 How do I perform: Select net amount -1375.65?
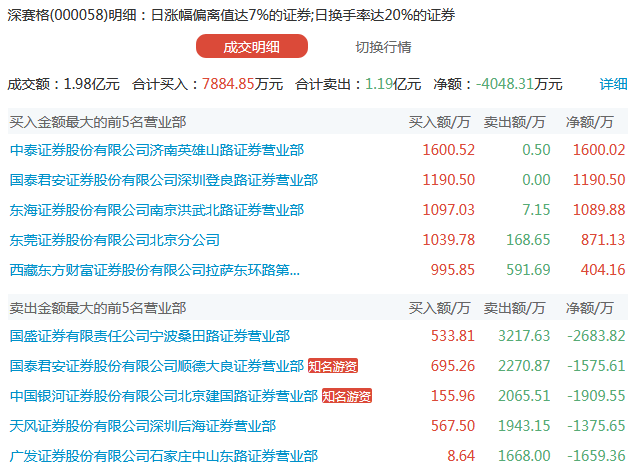(x=596, y=426)
